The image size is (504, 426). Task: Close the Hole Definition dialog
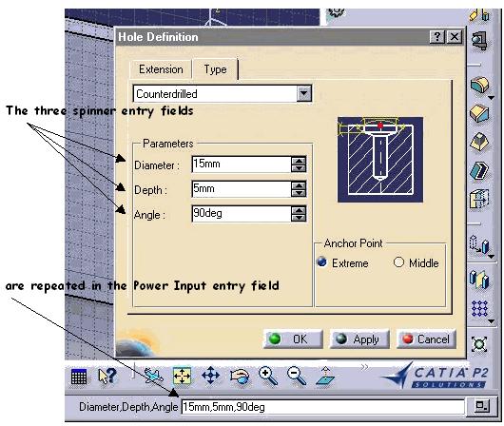(455, 37)
